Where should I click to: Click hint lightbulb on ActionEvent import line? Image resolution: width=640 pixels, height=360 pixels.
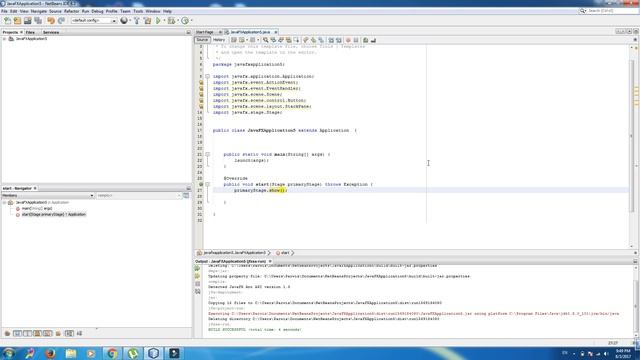coord(201,82)
